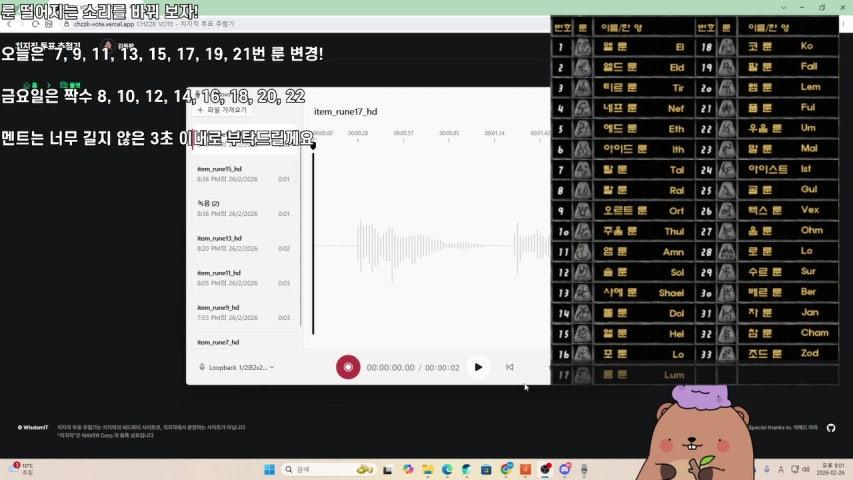
Task: Click the Ist rune icon in row 24
Action: pyautogui.click(x=726, y=169)
